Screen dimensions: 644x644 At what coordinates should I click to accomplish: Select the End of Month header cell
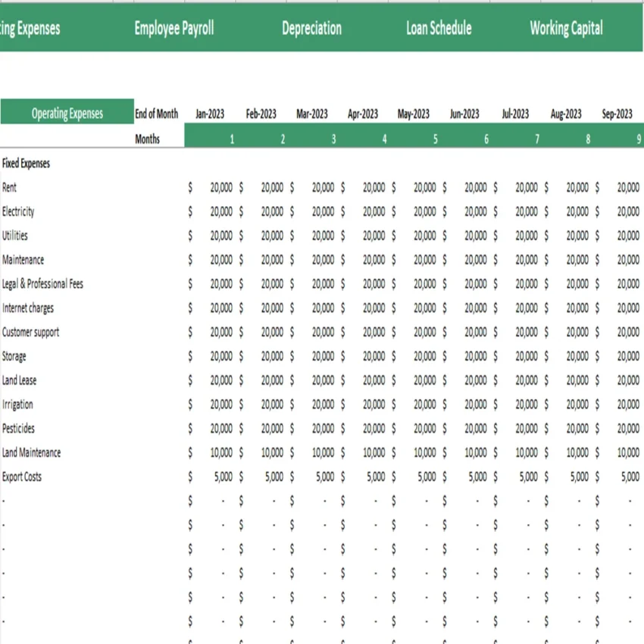(157, 113)
